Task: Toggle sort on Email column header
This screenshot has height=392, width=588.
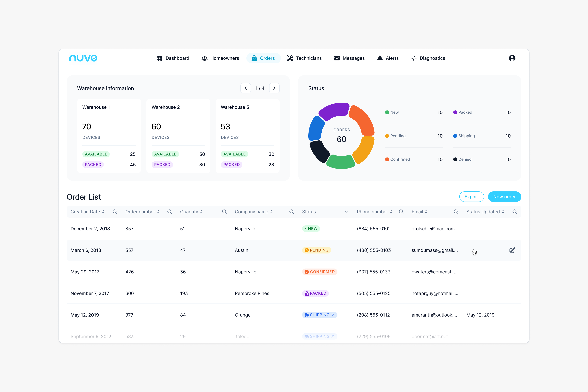Action: (x=426, y=212)
